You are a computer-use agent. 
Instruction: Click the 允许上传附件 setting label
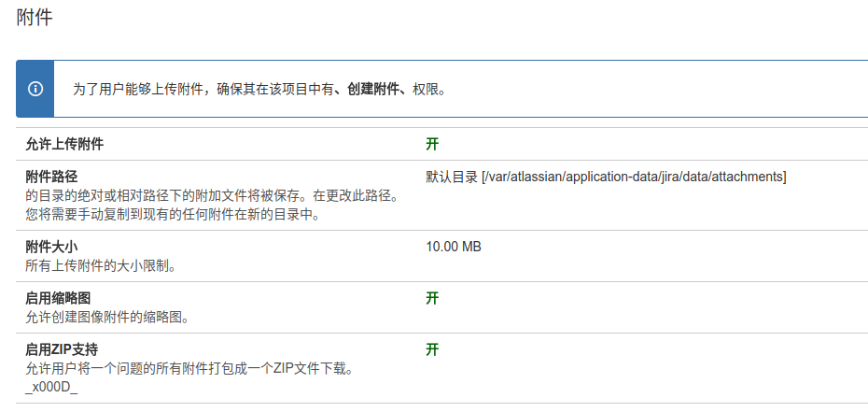(x=64, y=144)
